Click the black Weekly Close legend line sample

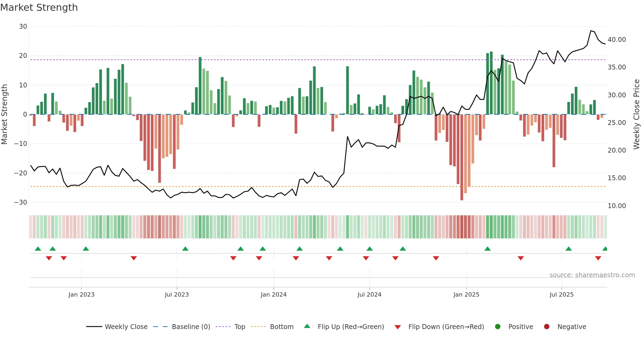click(94, 327)
